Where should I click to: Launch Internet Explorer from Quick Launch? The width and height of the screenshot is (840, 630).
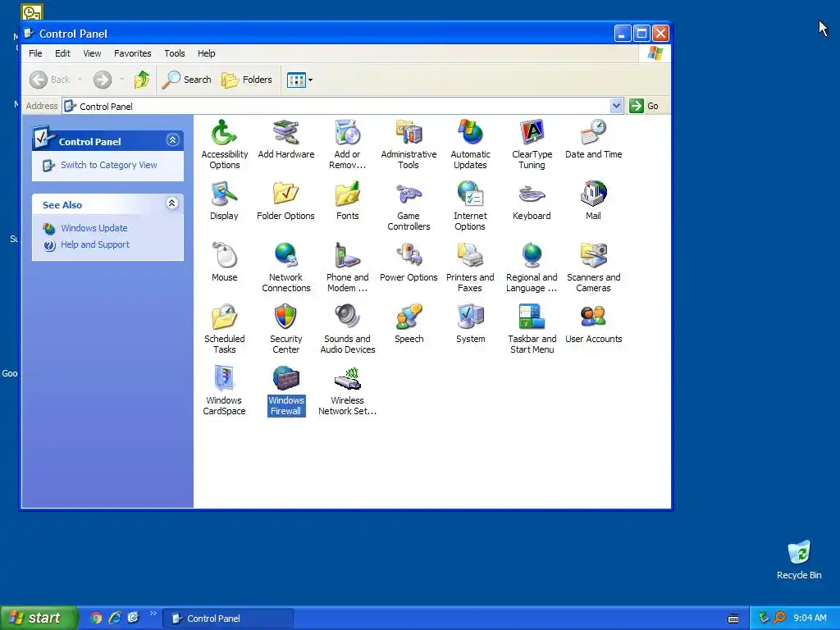115,618
